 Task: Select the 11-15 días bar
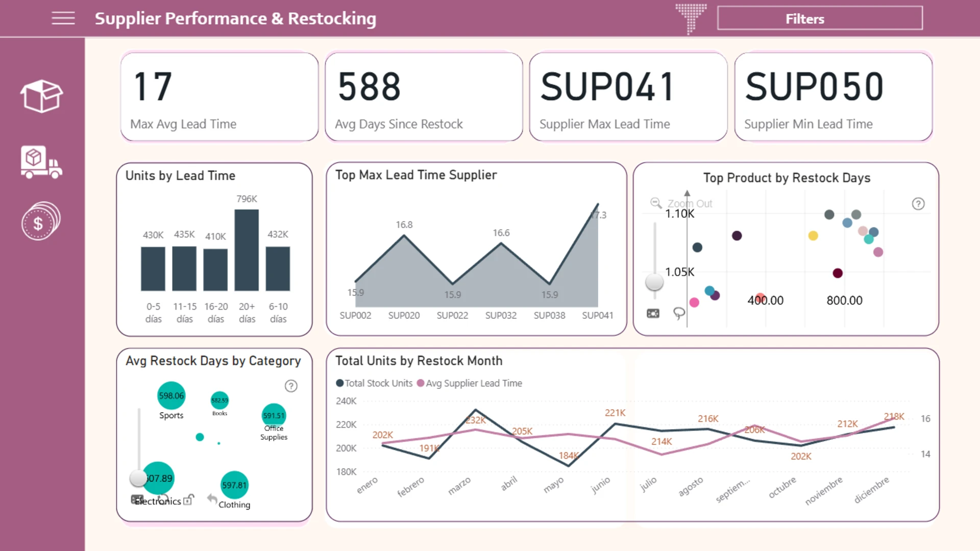184,268
